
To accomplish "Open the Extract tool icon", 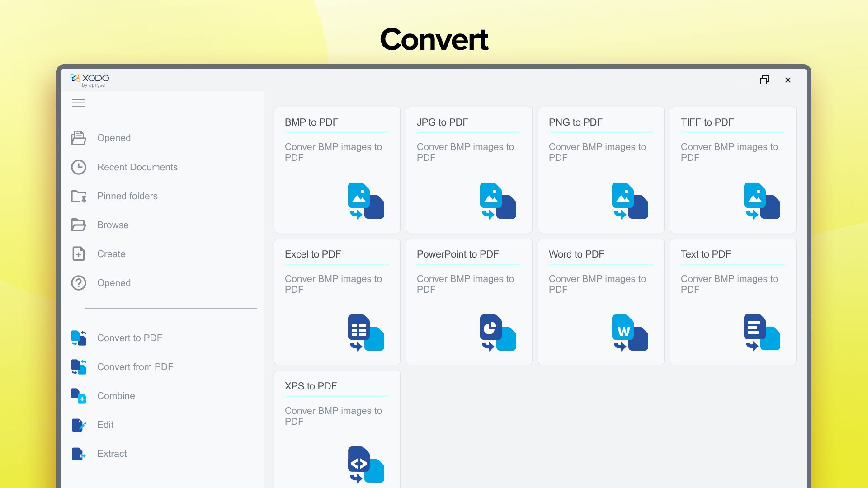I will [x=79, y=454].
